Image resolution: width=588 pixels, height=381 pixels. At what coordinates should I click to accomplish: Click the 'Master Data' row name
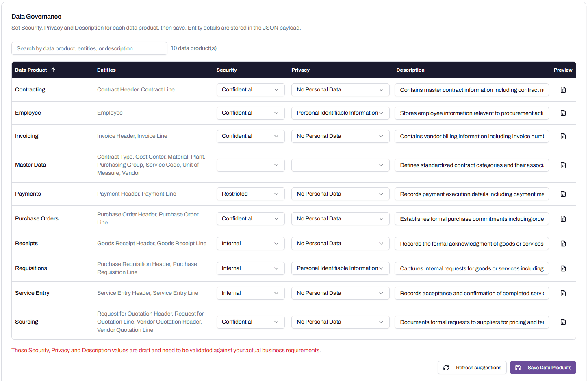[30, 165]
